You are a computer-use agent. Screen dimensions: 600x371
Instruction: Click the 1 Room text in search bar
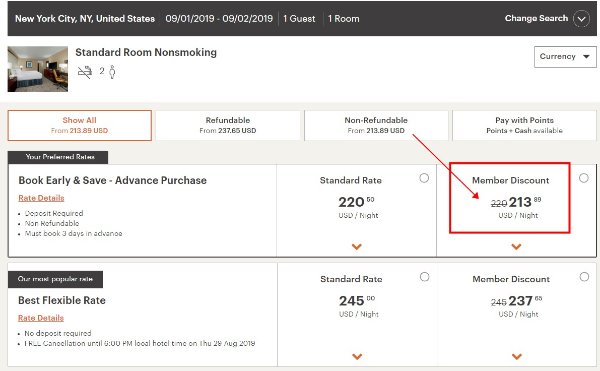[x=344, y=18]
